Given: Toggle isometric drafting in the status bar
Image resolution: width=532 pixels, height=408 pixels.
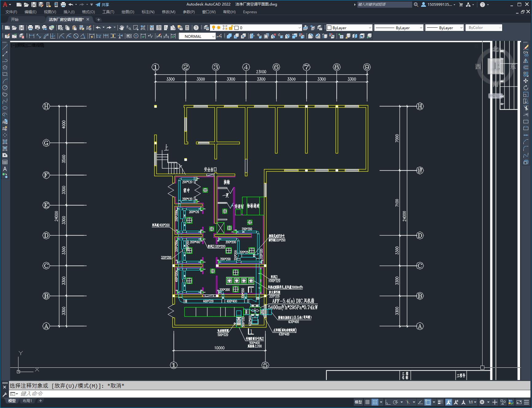Looking at the screenshot, I should click(x=408, y=402).
